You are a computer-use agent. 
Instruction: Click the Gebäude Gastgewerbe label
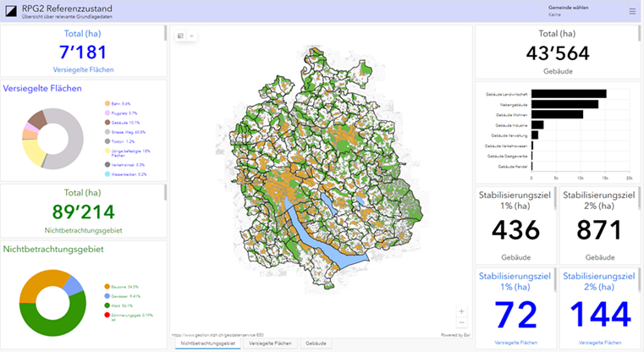(x=507, y=156)
